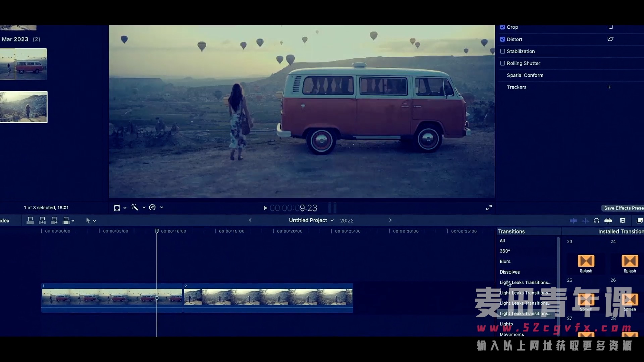Click ruler at 00:00:20:00
The width and height of the screenshot is (644, 362).
click(x=289, y=231)
